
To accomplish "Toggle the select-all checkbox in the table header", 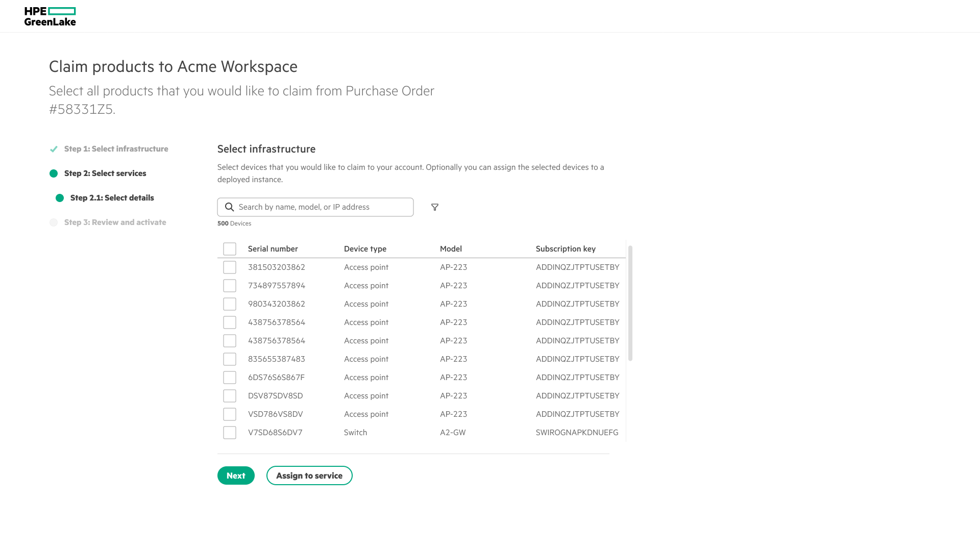I will click(230, 249).
